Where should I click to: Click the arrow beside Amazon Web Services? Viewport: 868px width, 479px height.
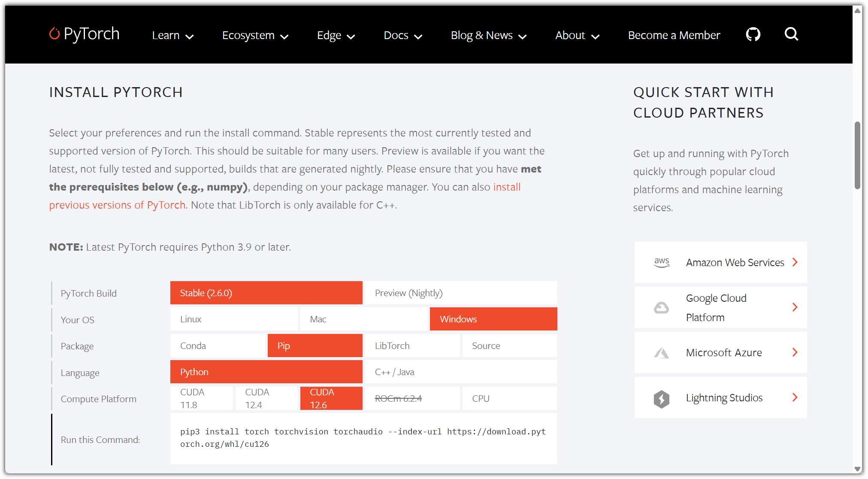(x=795, y=262)
